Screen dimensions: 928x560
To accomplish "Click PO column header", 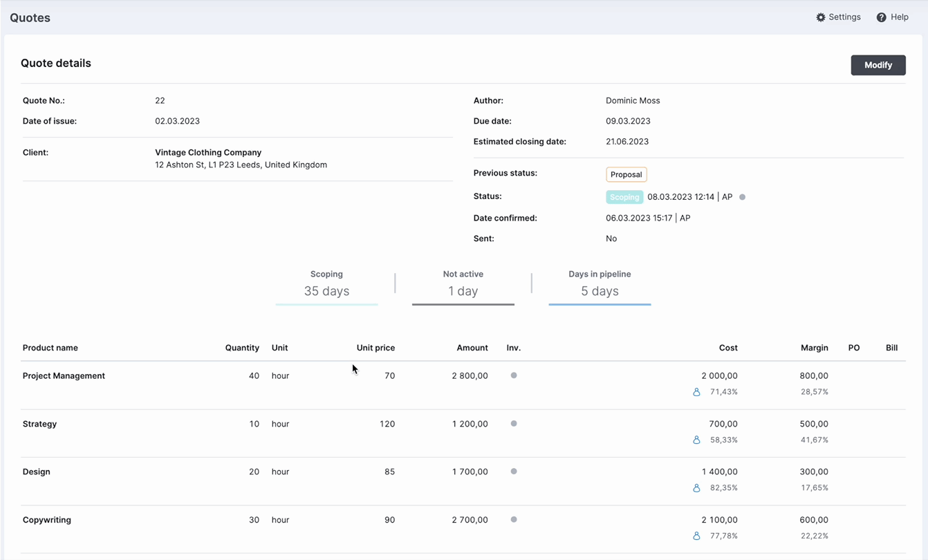I will point(854,348).
